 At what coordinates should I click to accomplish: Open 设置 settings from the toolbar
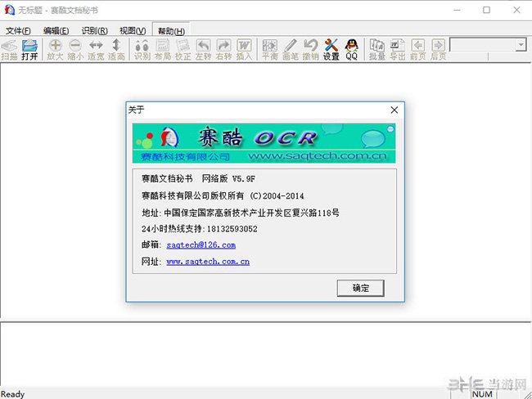point(331,49)
